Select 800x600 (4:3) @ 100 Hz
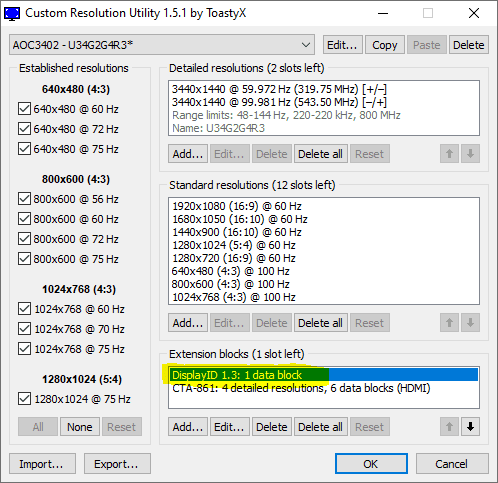The width and height of the screenshot is (498, 483). coord(323,284)
